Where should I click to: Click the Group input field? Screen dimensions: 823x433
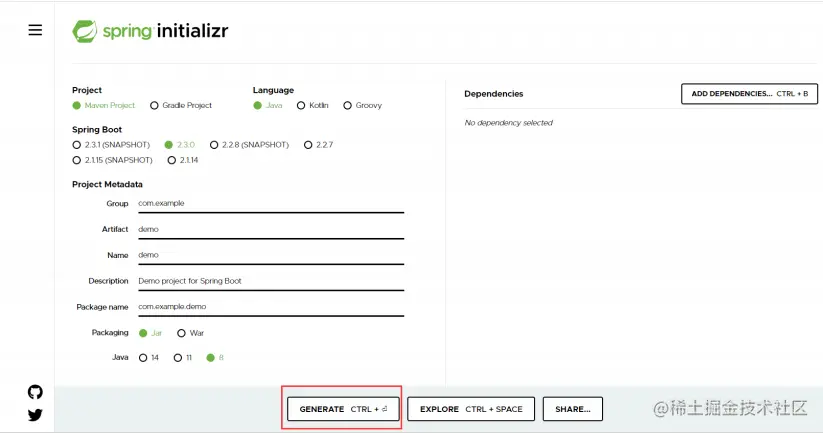(271, 204)
